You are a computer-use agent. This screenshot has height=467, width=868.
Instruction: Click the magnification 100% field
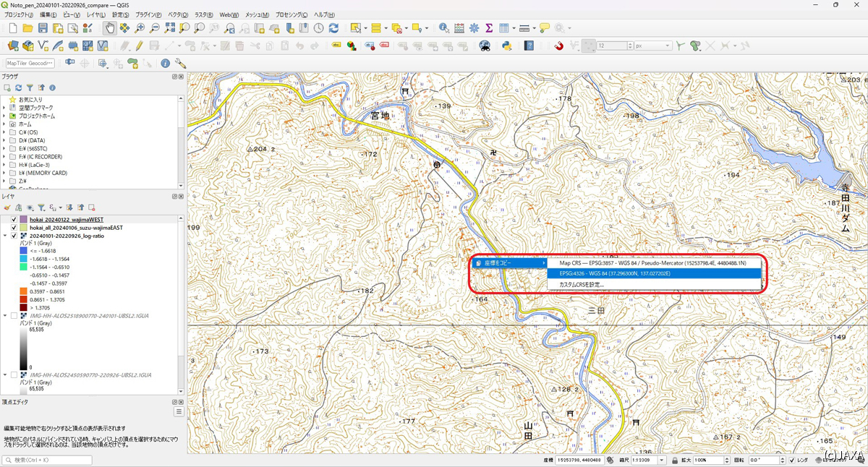[x=710, y=460]
